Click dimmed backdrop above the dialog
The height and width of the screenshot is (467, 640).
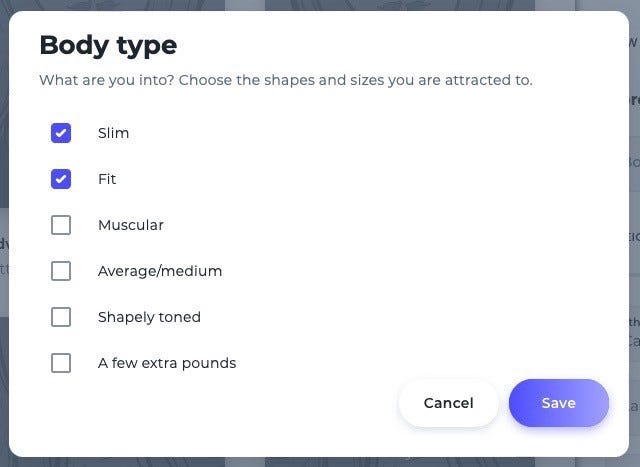320,5
